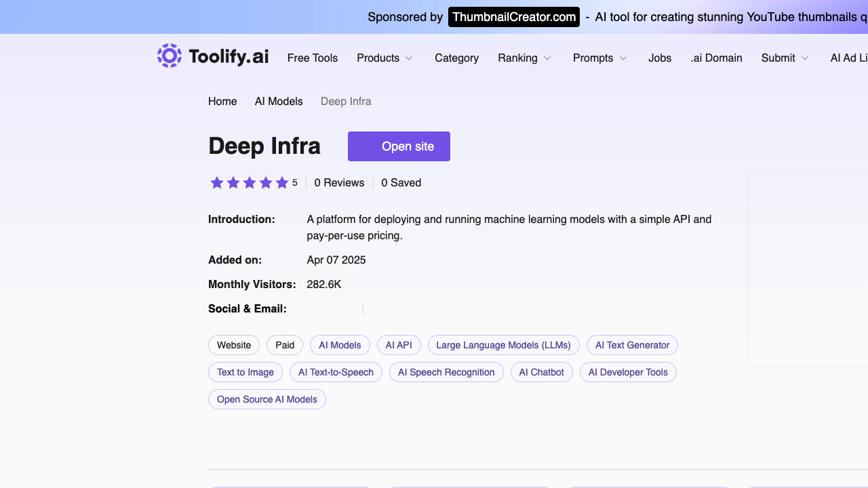Go to AI Models breadcrumb link

(279, 102)
